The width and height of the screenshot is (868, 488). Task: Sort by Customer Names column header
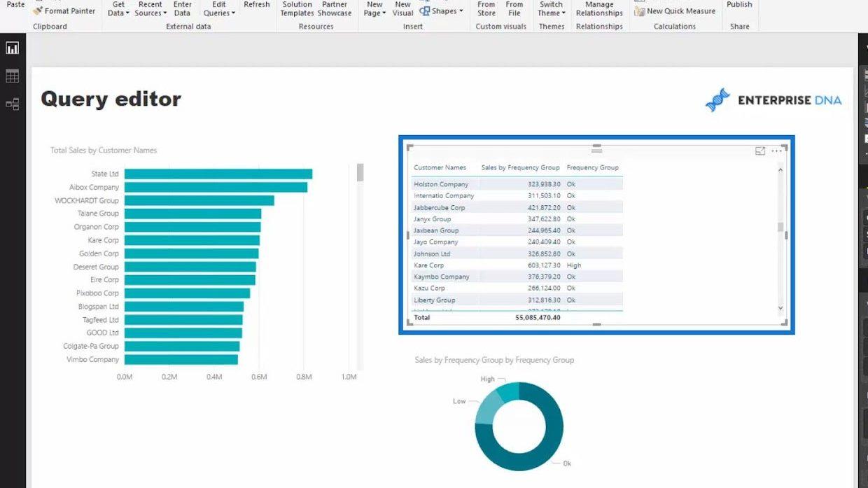(440, 167)
